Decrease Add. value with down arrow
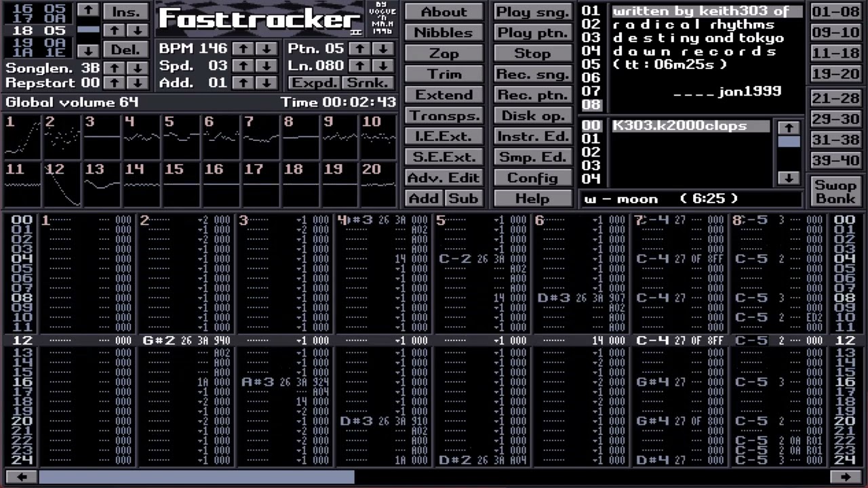This screenshot has width=868, height=488. click(267, 83)
